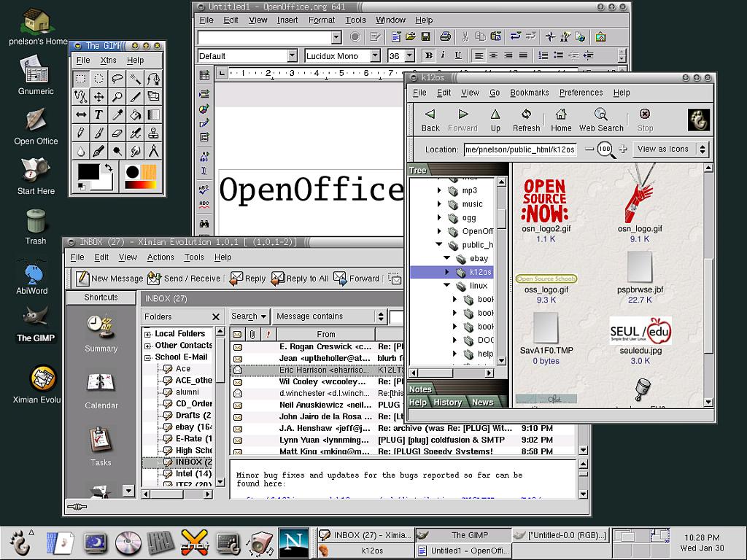Click the Cut scissors icon in OpenOffice

coord(465,36)
